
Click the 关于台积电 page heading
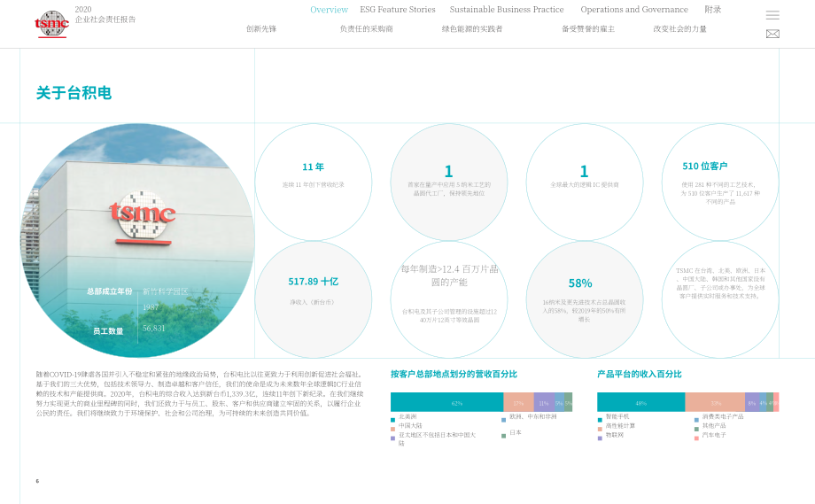coord(74,93)
